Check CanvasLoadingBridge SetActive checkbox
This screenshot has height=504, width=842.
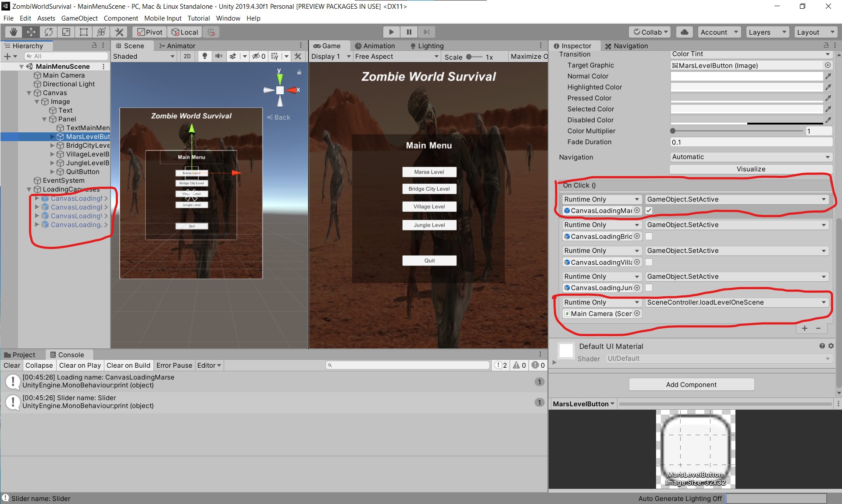tap(649, 236)
